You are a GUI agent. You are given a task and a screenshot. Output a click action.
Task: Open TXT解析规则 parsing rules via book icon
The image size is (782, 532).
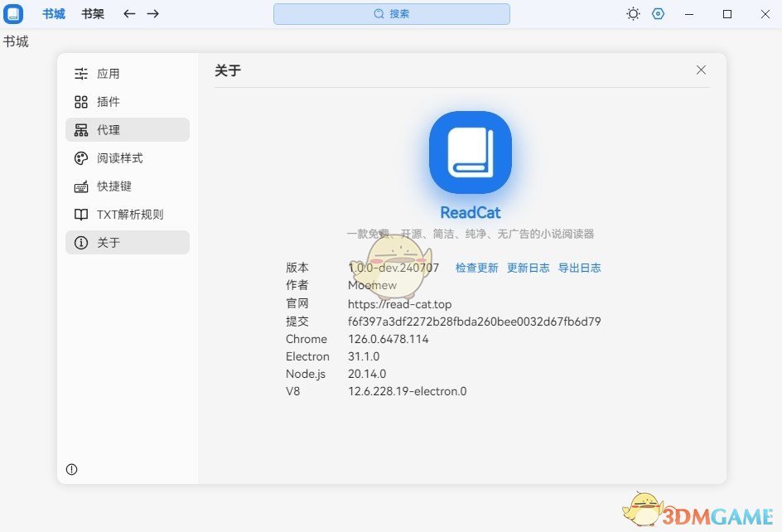(80, 214)
